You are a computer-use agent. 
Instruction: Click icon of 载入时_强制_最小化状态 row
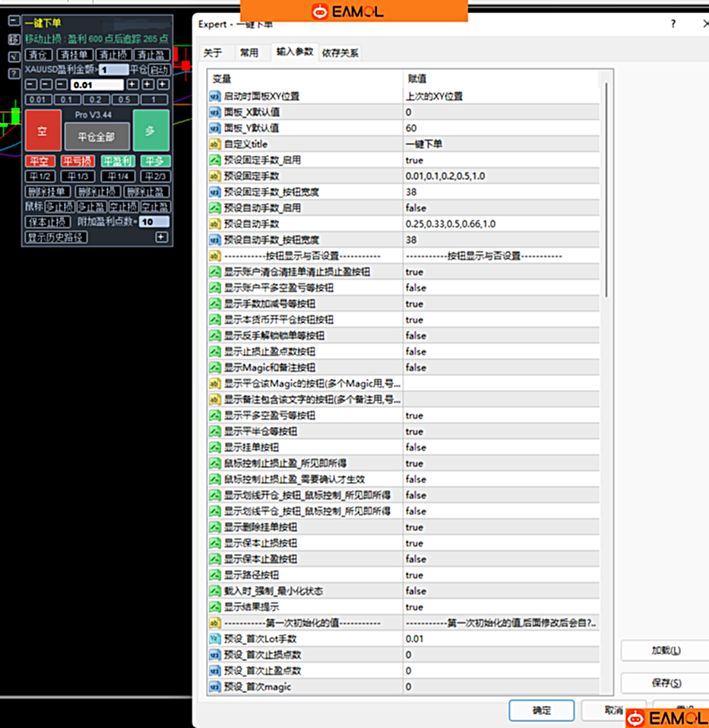(214, 591)
